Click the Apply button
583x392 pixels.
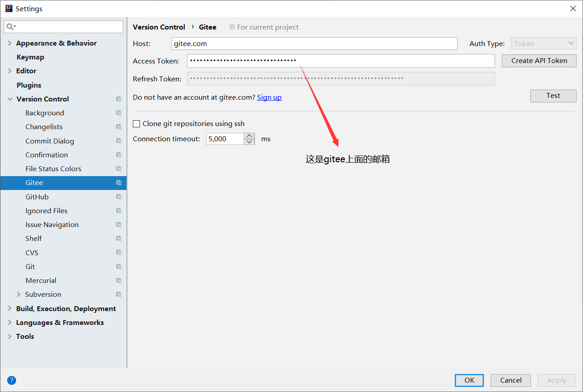tap(557, 380)
